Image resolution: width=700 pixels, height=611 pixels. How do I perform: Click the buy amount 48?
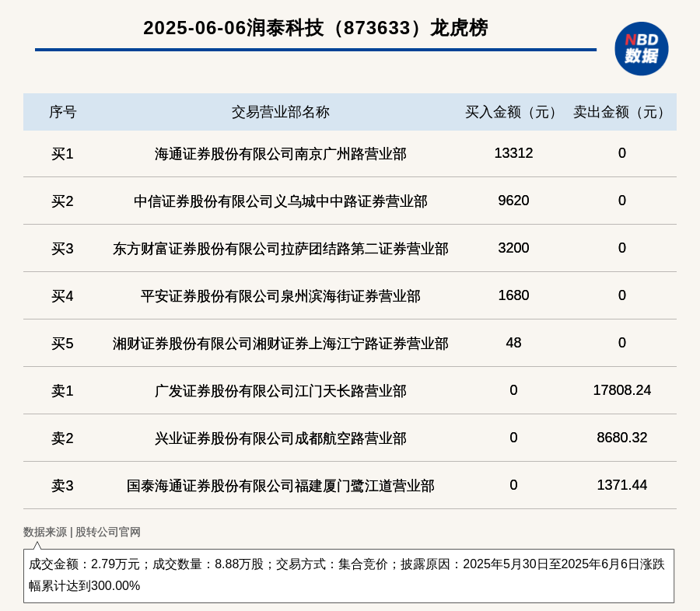coord(513,343)
